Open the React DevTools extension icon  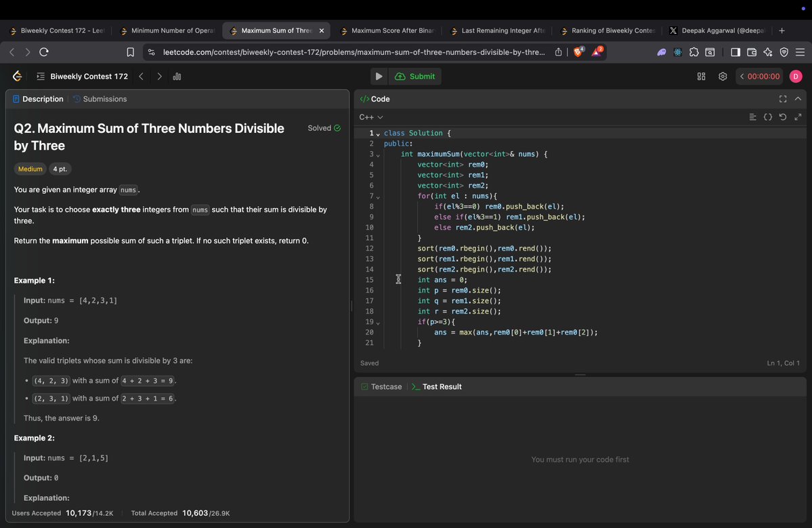677,52
